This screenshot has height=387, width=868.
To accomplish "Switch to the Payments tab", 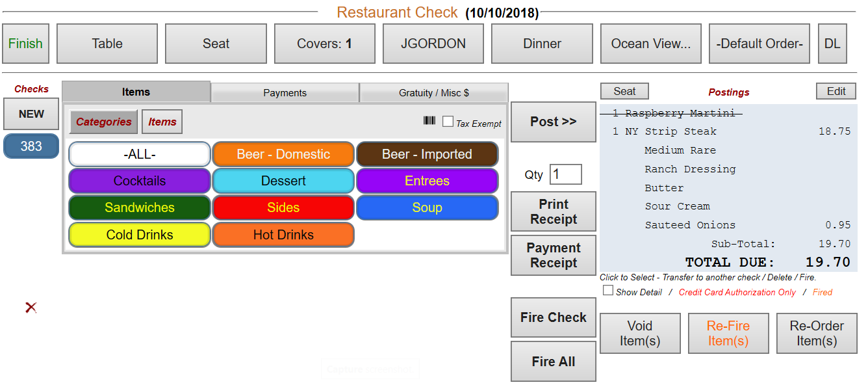I will pos(285,93).
